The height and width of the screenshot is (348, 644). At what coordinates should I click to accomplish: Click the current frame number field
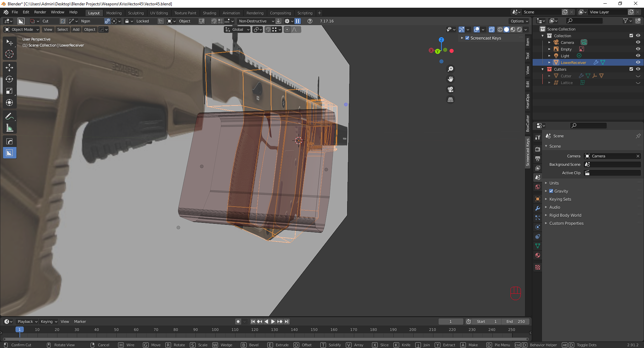click(x=450, y=322)
